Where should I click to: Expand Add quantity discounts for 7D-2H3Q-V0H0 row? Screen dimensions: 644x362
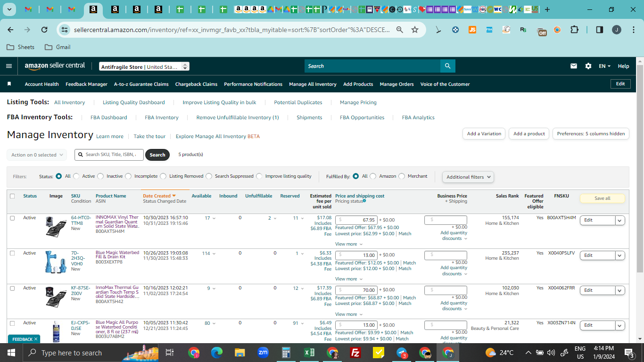[x=454, y=271]
